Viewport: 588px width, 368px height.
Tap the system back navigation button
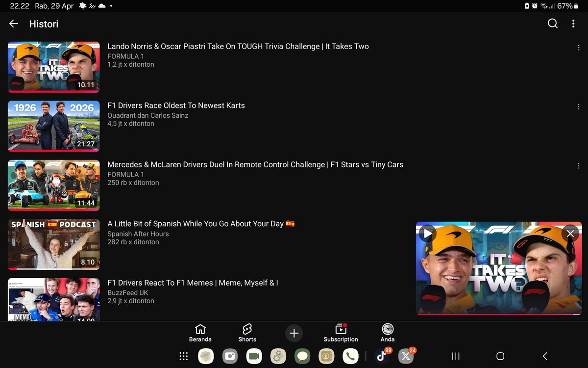(x=545, y=356)
